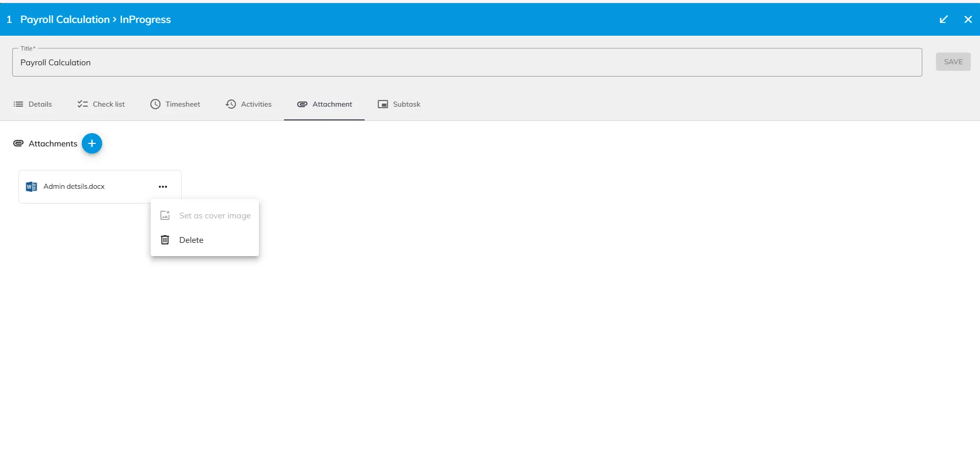This screenshot has width=980, height=474.
Task: Click the plus button to add attachment
Action: coord(92,143)
